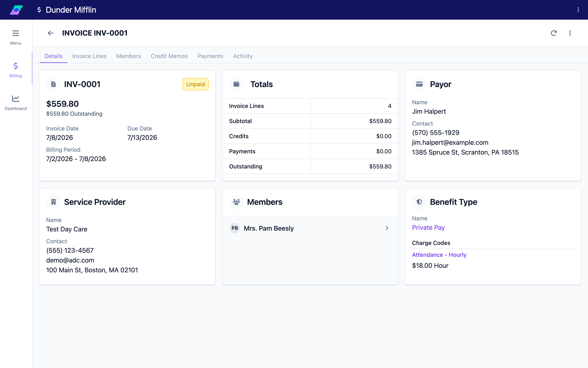Viewport: 588px width, 368px height.
Task: Click the Mrs. Pam Beesly member name
Action: pyautogui.click(x=269, y=228)
